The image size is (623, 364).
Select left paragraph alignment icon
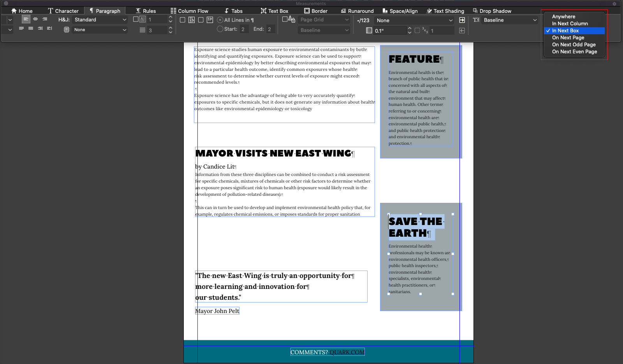(x=26, y=19)
